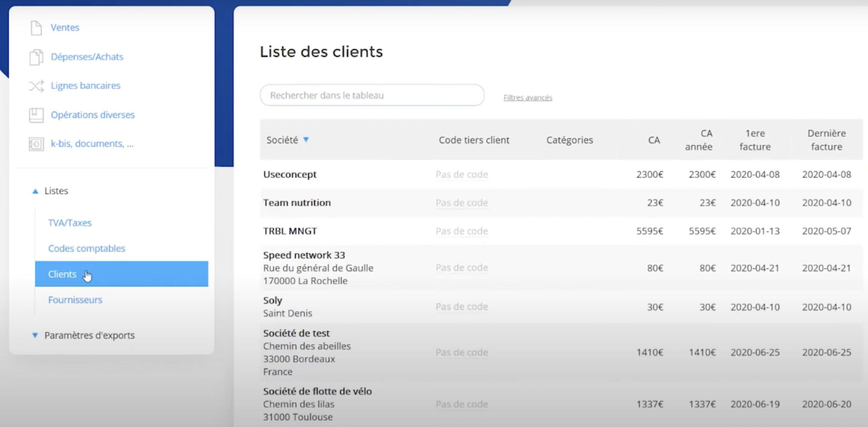This screenshot has height=427, width=868.
Task: Open Dépenses/Achats in the sidebar
Action: [87, 57]
